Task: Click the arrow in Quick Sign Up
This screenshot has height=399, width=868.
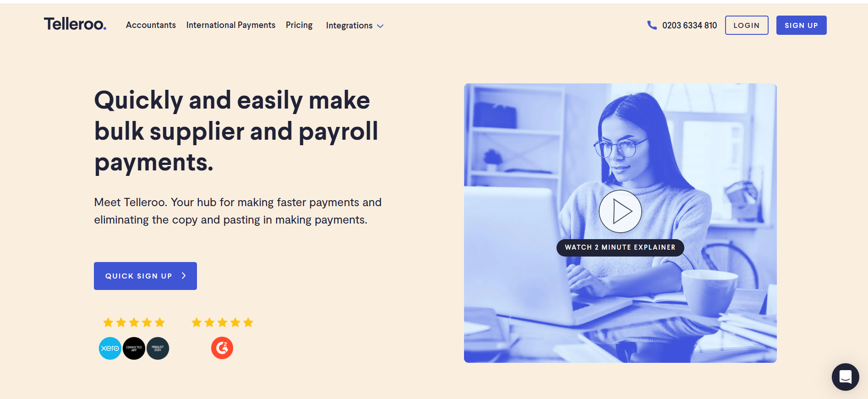Action: (x=184, y=276)
